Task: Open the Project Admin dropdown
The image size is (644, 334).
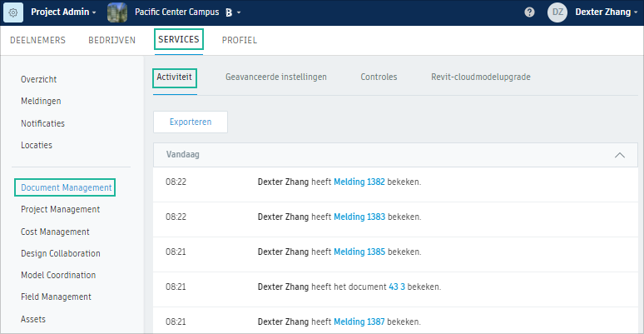Action: pos(63,12)
